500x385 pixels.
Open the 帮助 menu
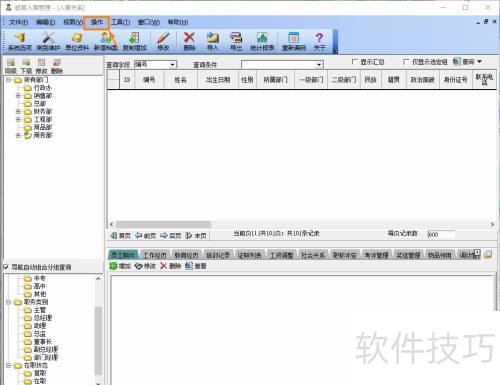[x=178, y=22]
